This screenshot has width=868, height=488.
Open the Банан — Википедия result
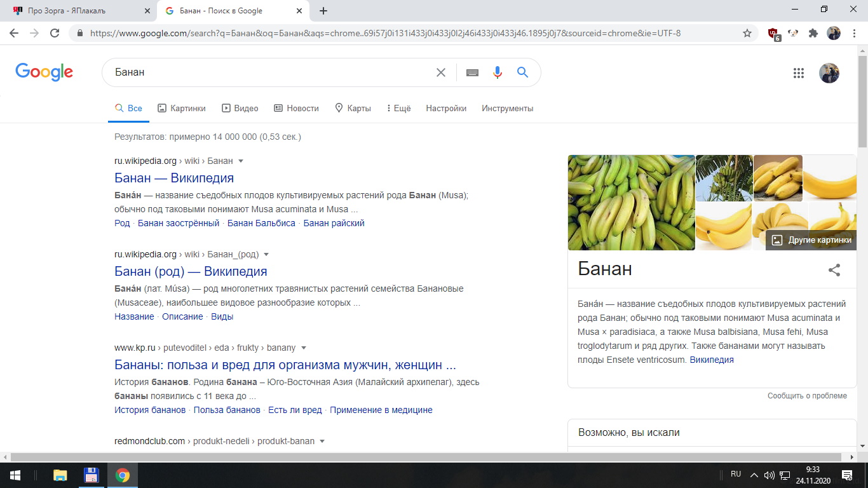click(x=174, y=178)
